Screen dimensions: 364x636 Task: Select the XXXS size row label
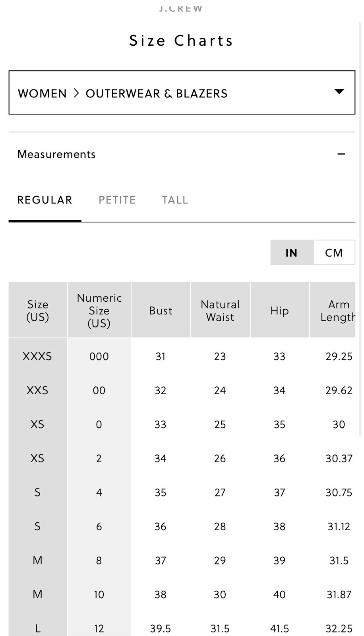tap(37, 356)
